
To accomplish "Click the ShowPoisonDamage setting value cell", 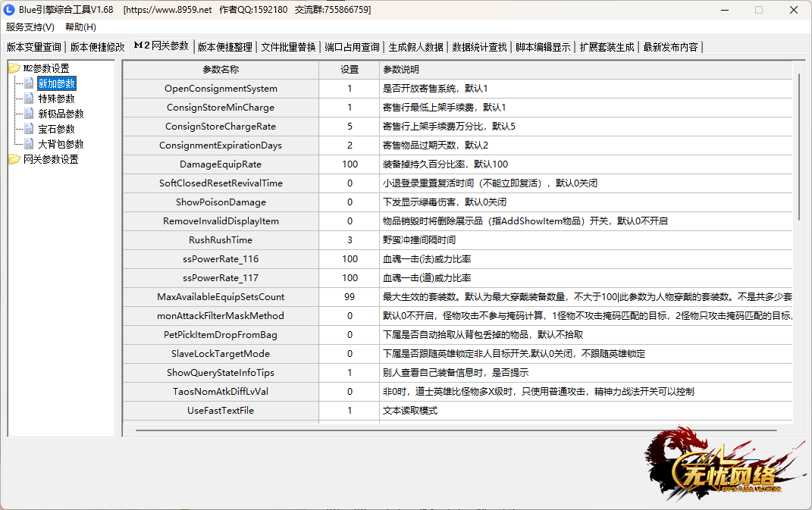I will click(350, 202).
